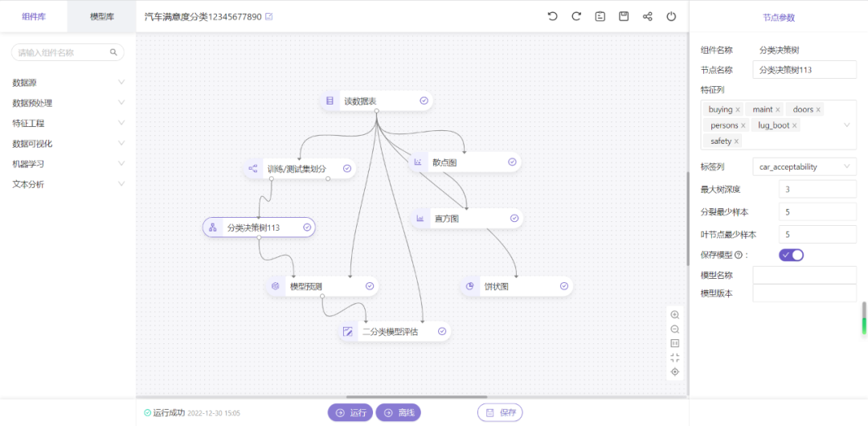Expand the 数据预处理 category
Screen dimensions: 868x426
(x=68, y=103)
